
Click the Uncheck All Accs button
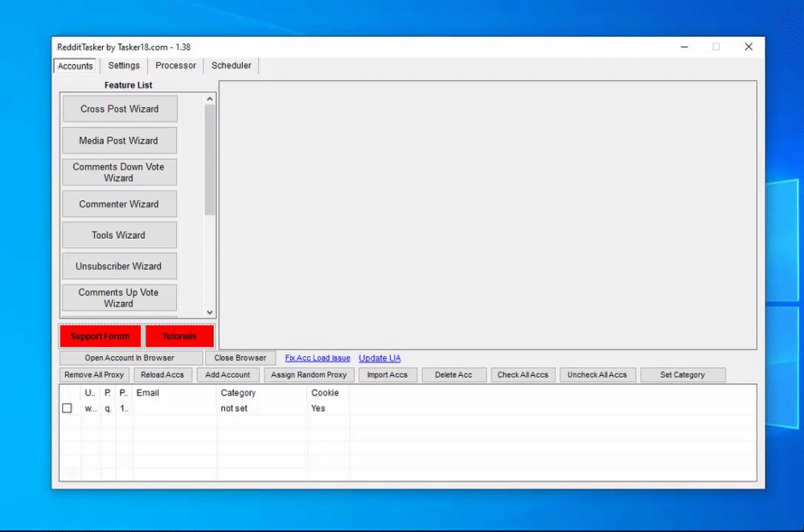pyautogui.click(x=597, y=374)
